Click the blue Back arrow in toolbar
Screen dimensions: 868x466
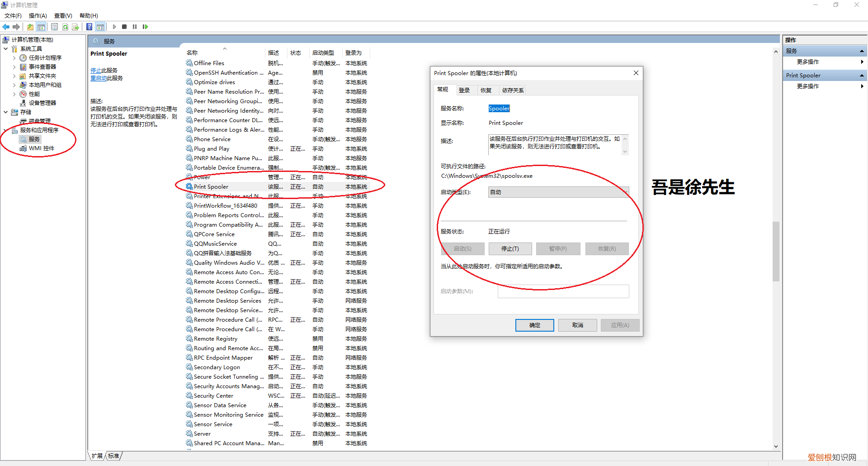click(6, 27)
